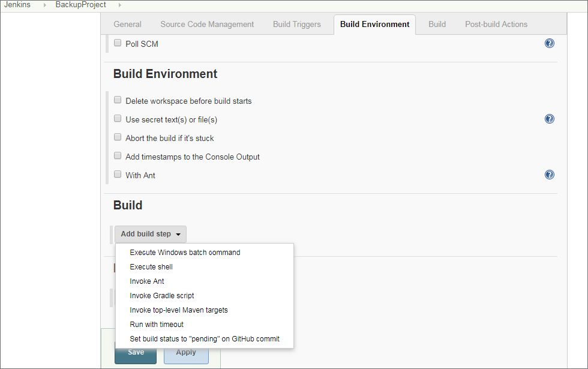Apply the configuration changes
Screen dimensions: 588x369
[185, 353]
